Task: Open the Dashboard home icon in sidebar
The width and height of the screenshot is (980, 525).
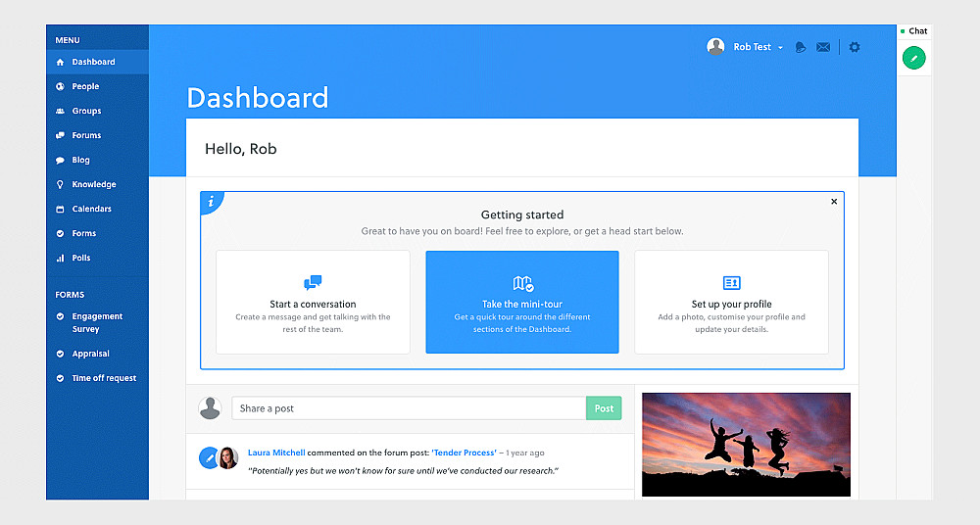Action: (x=60, y=62)
